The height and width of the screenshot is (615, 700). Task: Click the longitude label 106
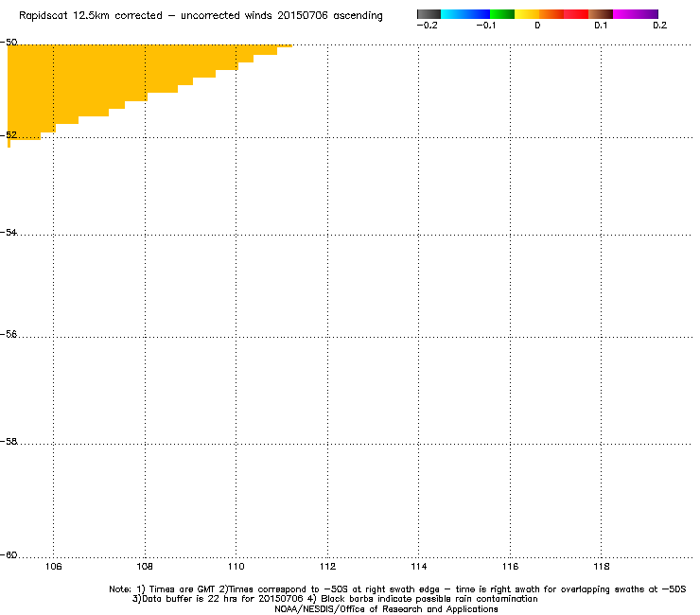coord(54,567)
